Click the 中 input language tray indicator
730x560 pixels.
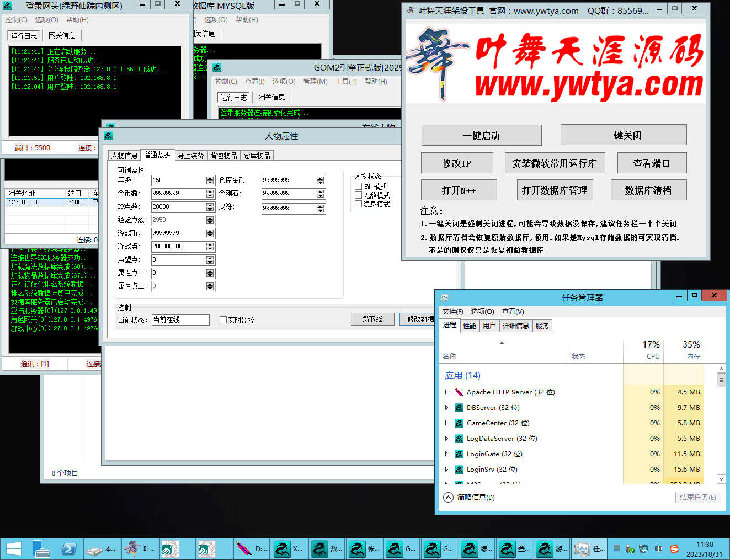[658, 549]
